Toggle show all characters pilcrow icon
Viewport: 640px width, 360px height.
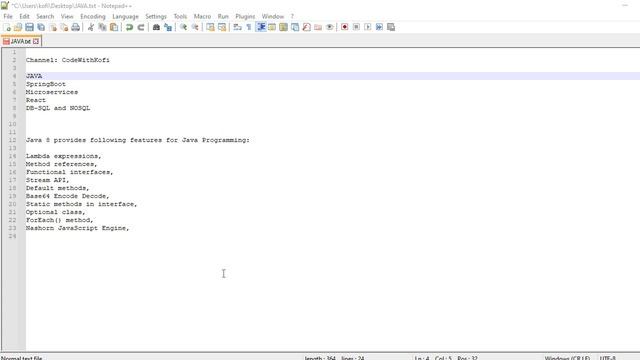(x=249, y=27)
